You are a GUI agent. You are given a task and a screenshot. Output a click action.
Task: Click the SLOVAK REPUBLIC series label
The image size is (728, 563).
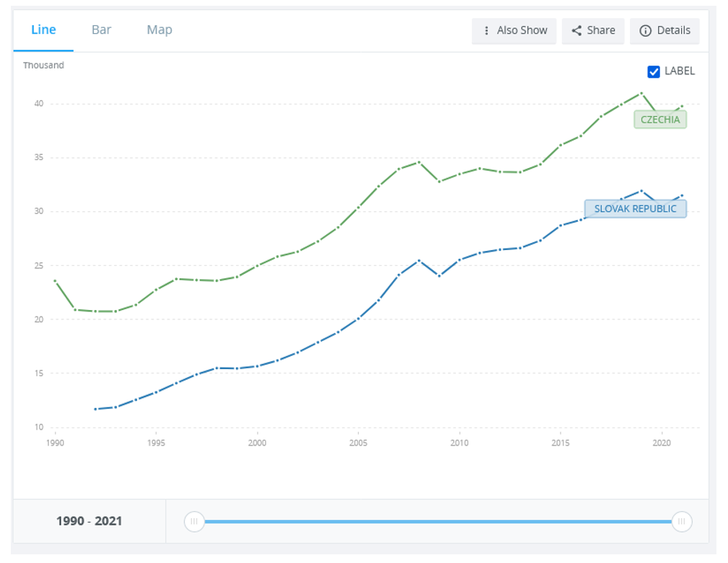coord(635,209)
